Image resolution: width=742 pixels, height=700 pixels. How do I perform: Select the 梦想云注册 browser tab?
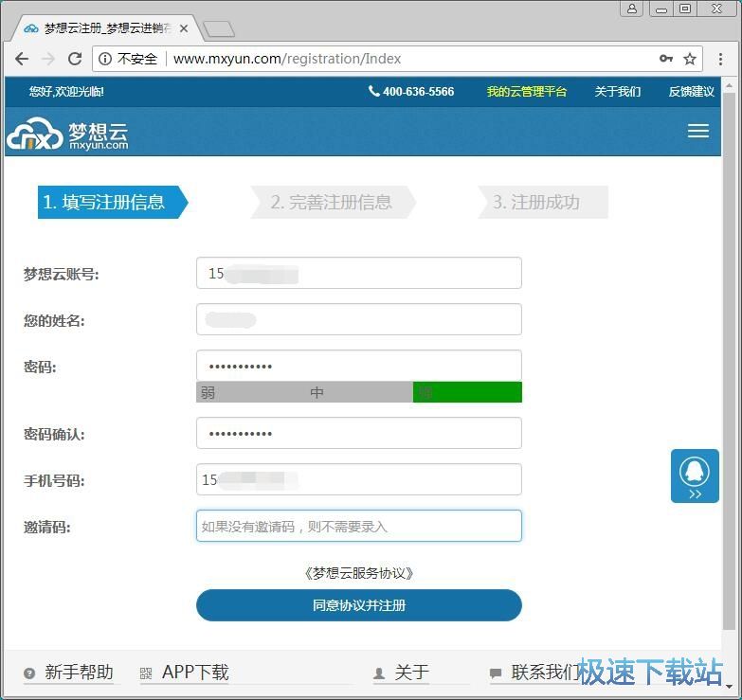click(x=105, y=28)
